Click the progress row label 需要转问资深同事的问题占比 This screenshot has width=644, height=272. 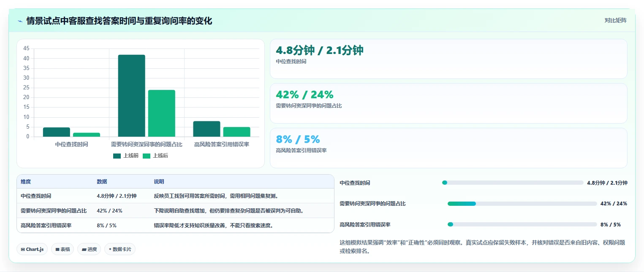click(372, 204)
